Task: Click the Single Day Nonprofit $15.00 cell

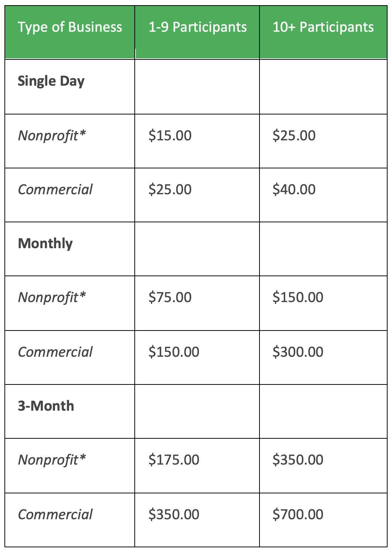Action: click(x=170, y=136)
